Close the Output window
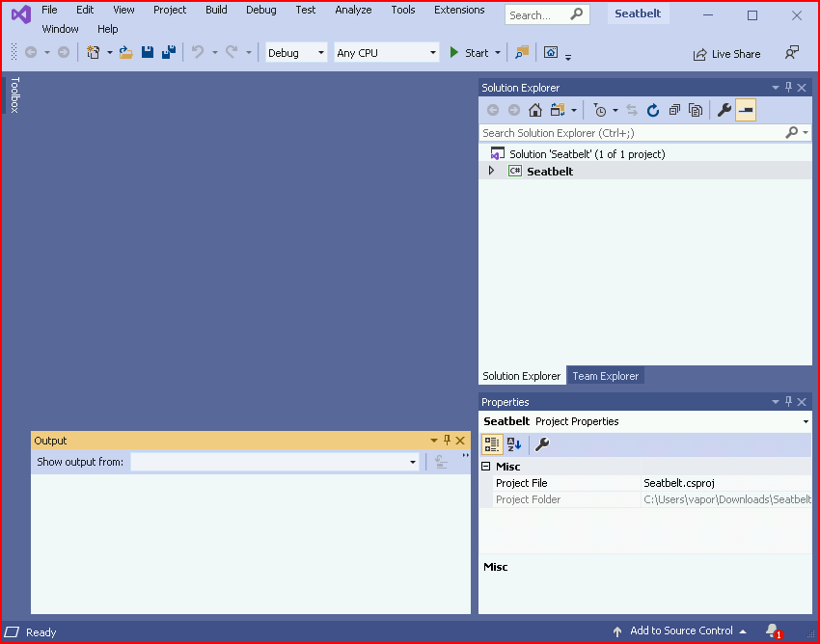 460,441
